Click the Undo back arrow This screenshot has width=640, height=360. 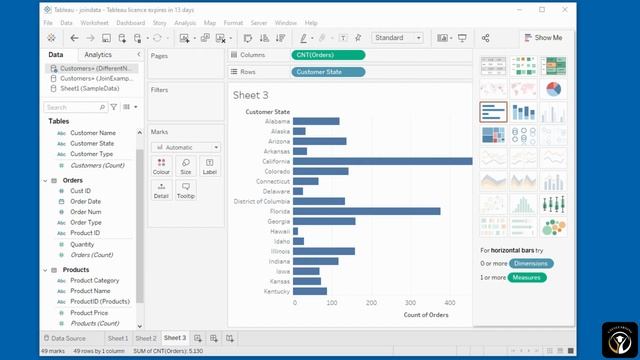pyautogui.click(x=74, y=38)
